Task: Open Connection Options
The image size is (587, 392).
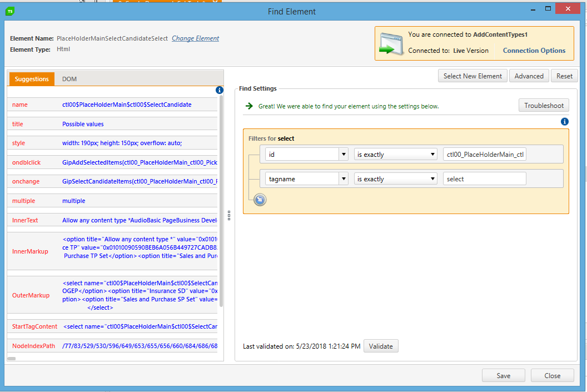Action: coord(534,51)
